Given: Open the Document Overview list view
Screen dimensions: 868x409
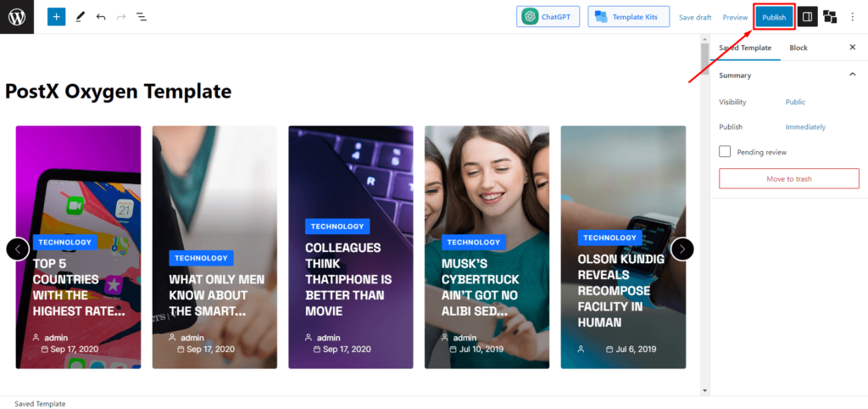Looking at the screenshot, I should pos(142,17).
